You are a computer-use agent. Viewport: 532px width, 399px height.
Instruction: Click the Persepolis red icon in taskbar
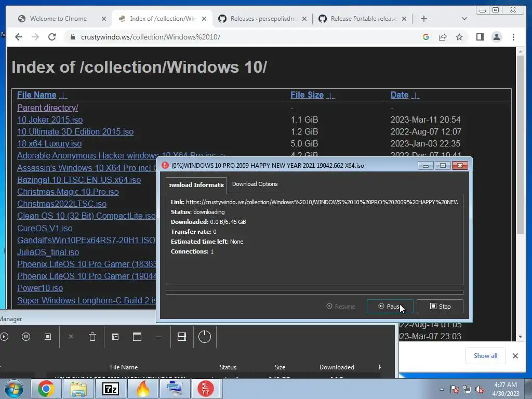click(205, 389)
